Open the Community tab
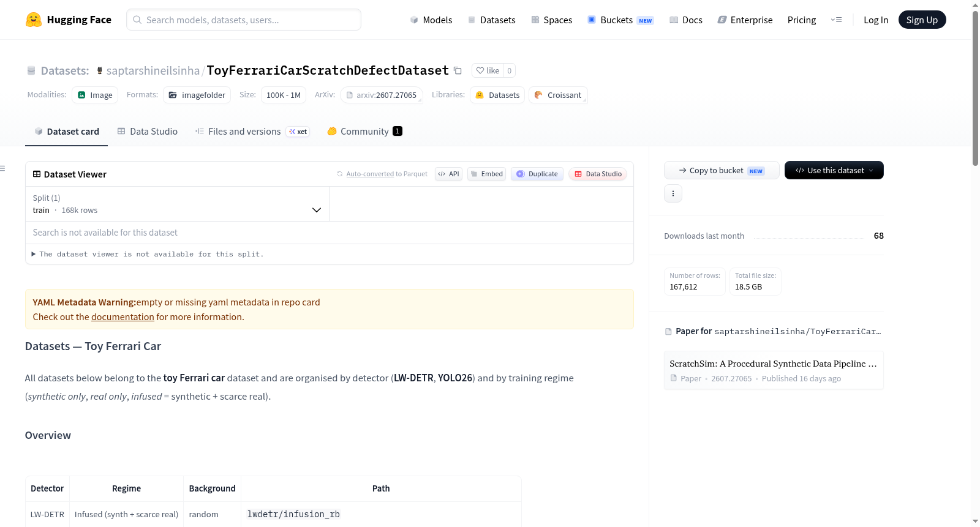 click(364, 132)
